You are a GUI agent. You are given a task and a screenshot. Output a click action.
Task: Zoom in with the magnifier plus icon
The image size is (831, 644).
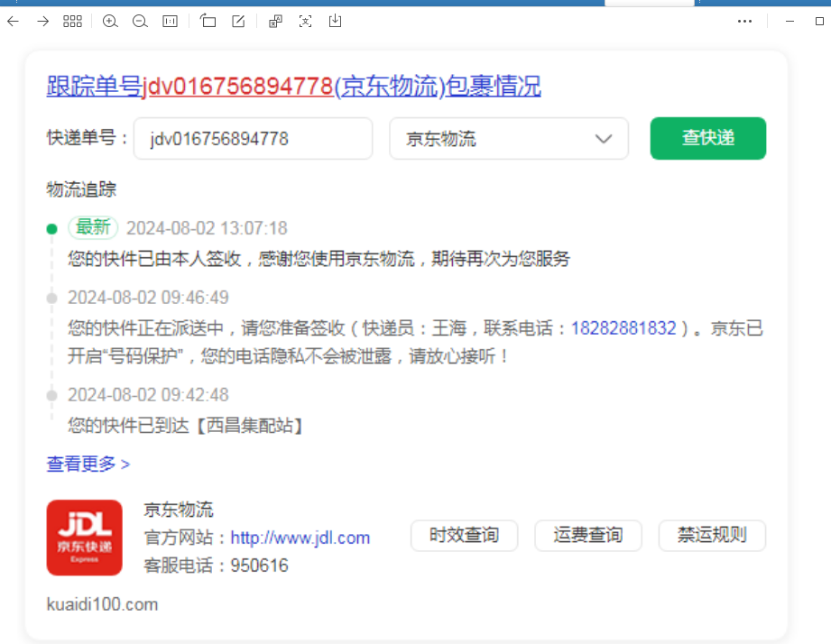pos(110,21)
